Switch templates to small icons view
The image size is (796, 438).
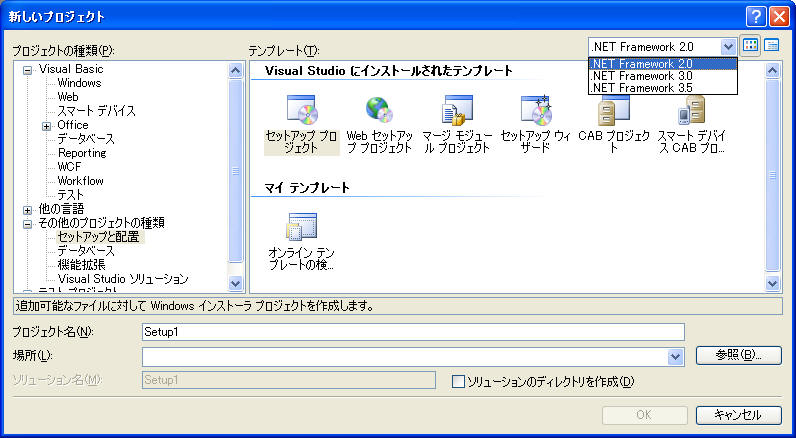pyautogui.click(x=772, y=46)
